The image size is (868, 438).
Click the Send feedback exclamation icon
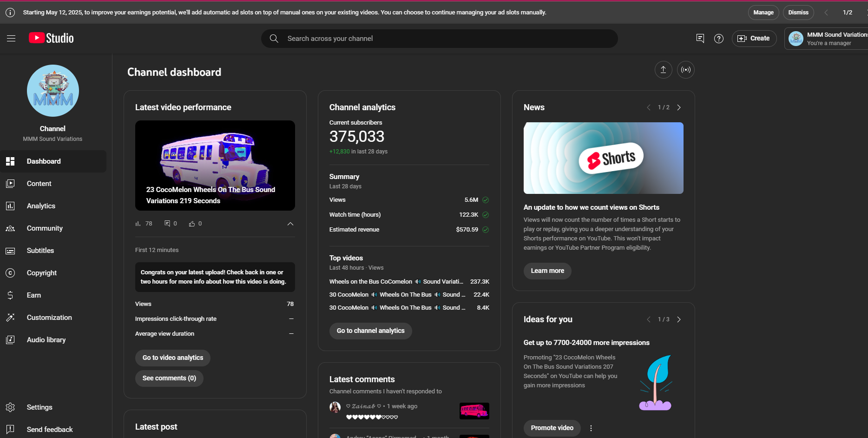pyautogui.click(x=10, y=429)
